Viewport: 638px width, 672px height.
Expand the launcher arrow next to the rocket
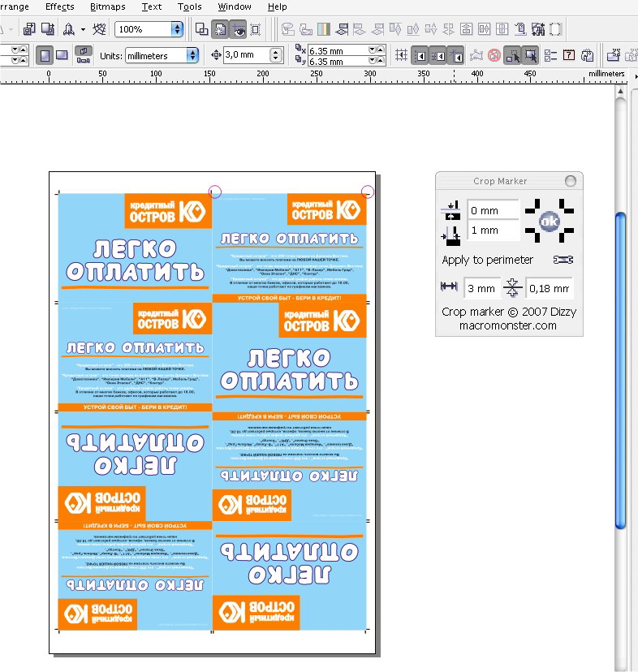(x=83, y=29)
